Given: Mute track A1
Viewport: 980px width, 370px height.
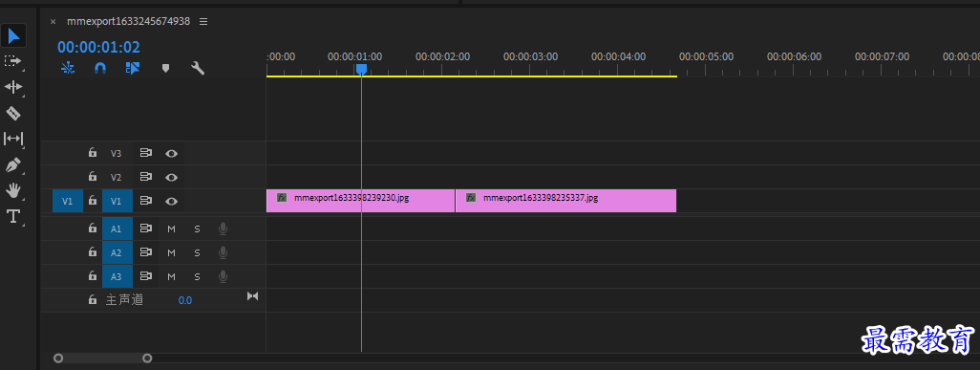Looking at the screenshot, I should 171,229.
